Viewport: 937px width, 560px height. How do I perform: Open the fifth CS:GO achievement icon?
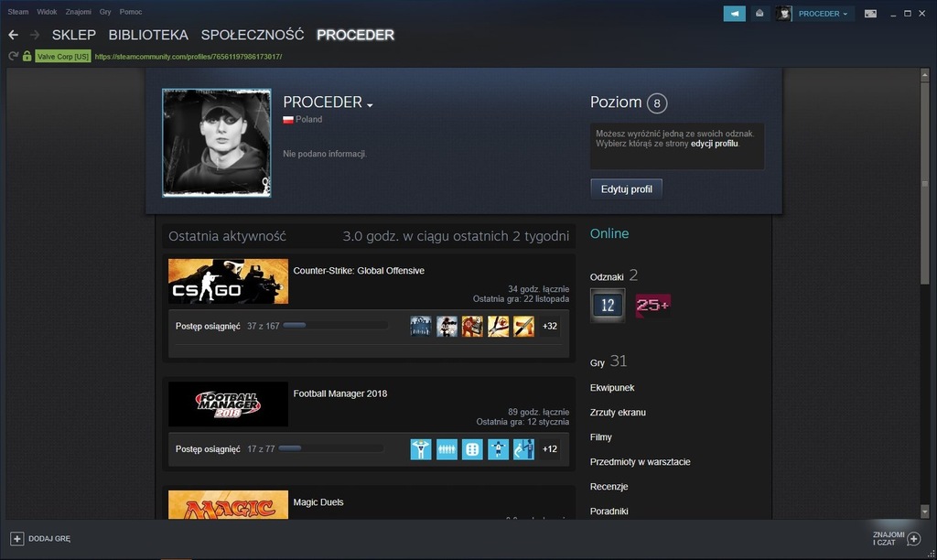(x=523, y=327)
